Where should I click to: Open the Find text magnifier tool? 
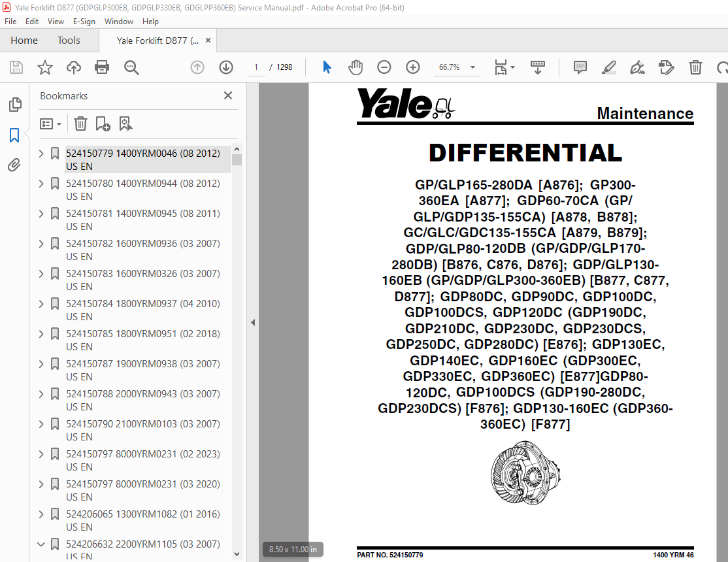(x=131, y=67)
